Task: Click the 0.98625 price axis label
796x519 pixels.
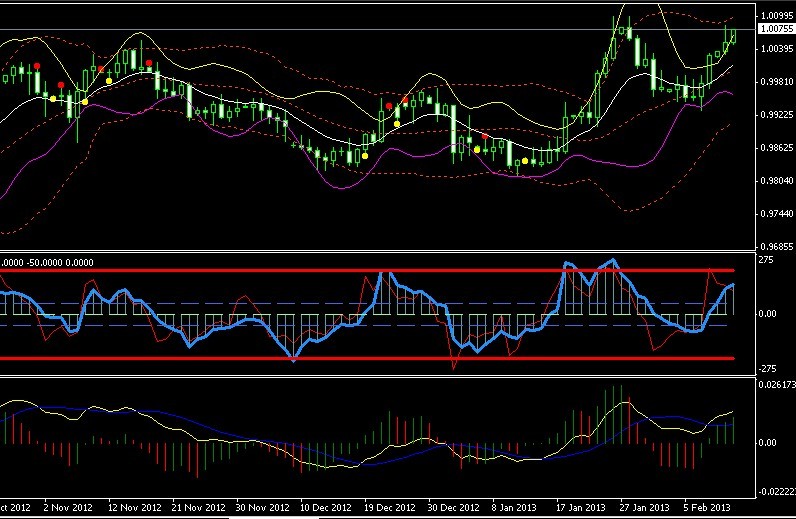Action: (777, 148)
